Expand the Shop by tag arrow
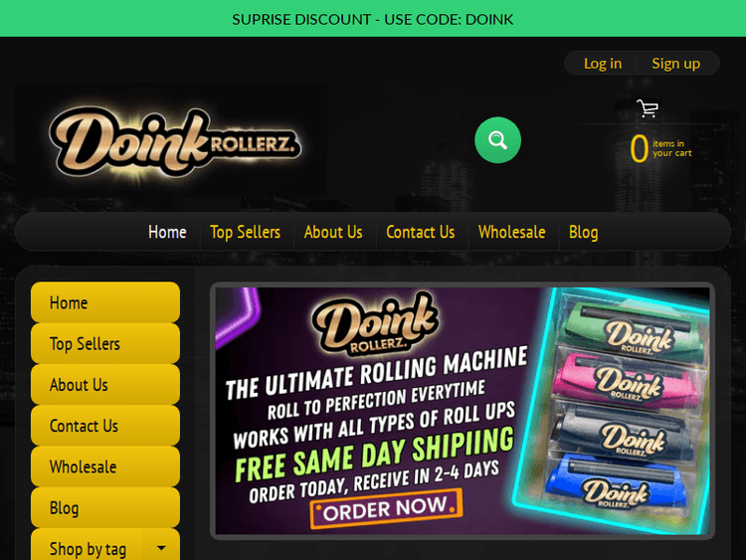This screenshot has width=746, height=560. [x=161, y=548]
